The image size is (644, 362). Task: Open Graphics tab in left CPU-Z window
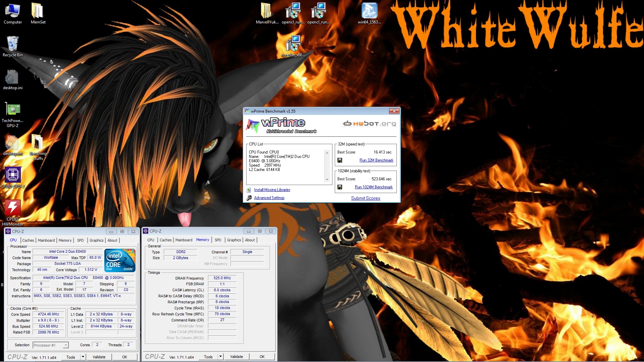coord(97,240)
